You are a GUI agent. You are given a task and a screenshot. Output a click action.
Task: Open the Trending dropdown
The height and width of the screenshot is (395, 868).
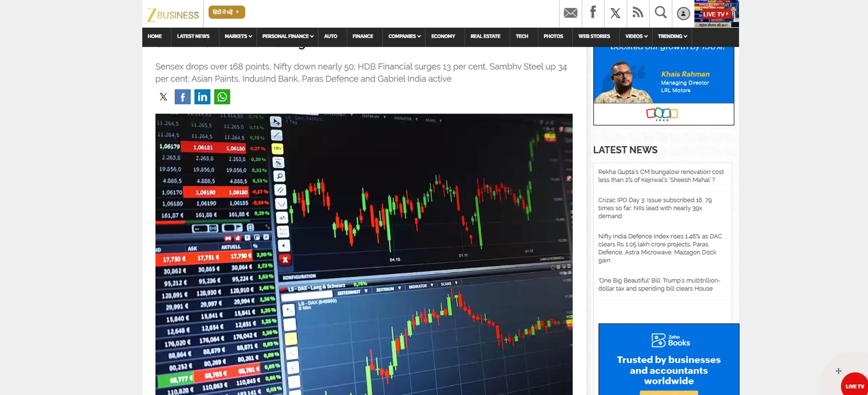(x=672, y=36)
